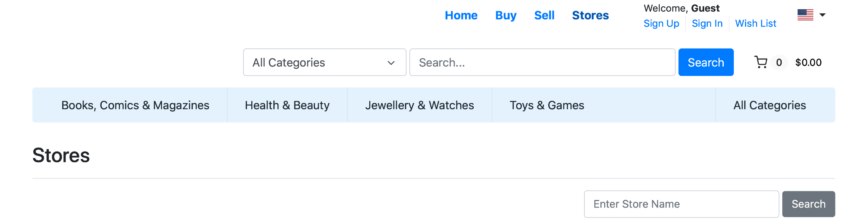Click the Sign In link
This screenshot has width=868, height=222.
[x=707, y=24]
